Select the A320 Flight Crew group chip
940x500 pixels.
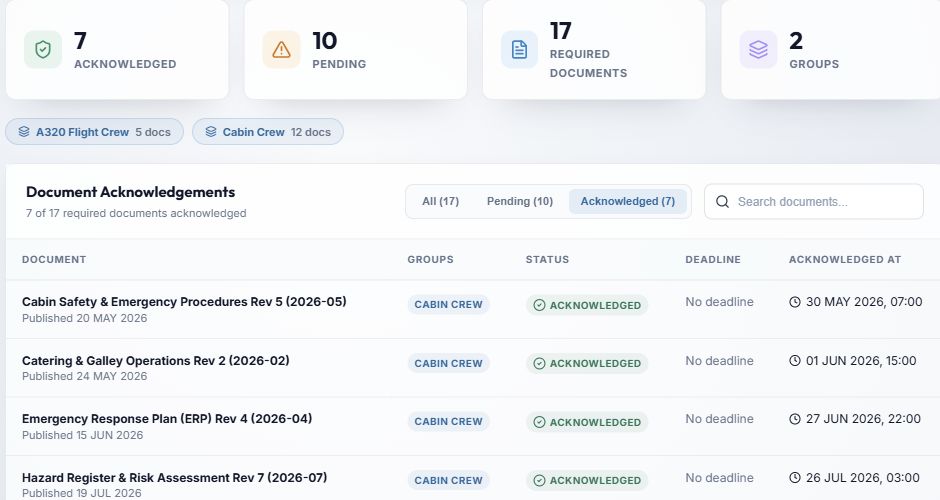pos(94,132)
